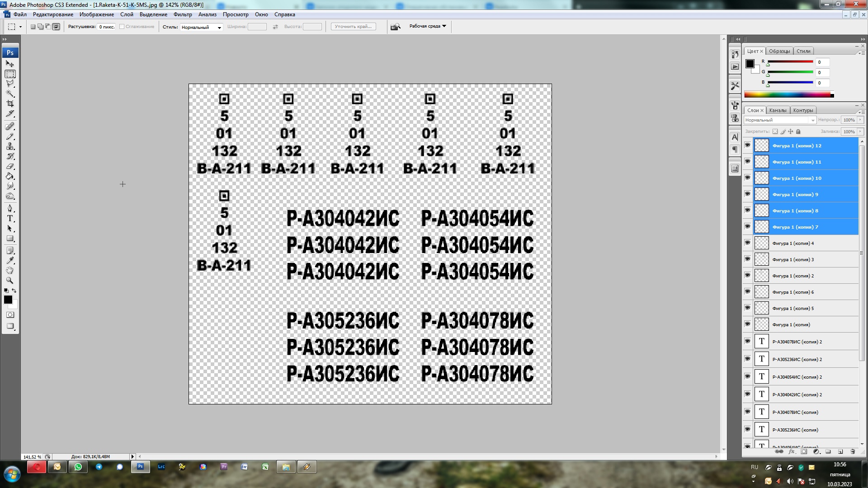868x488 pixels.
Task: Open the Фильтр menu
Action: (x=182, y=14)
